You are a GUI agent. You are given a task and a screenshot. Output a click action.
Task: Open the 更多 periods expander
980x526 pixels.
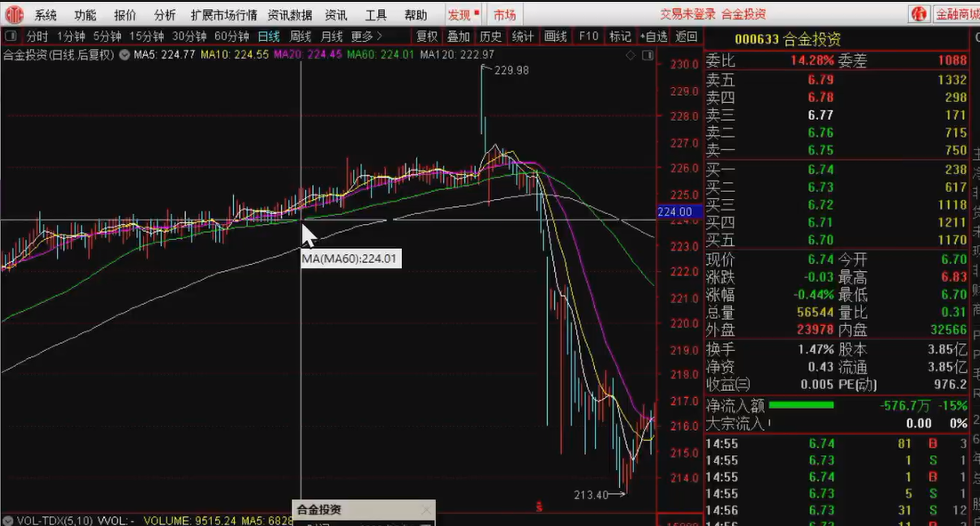[x=366, y=36]
